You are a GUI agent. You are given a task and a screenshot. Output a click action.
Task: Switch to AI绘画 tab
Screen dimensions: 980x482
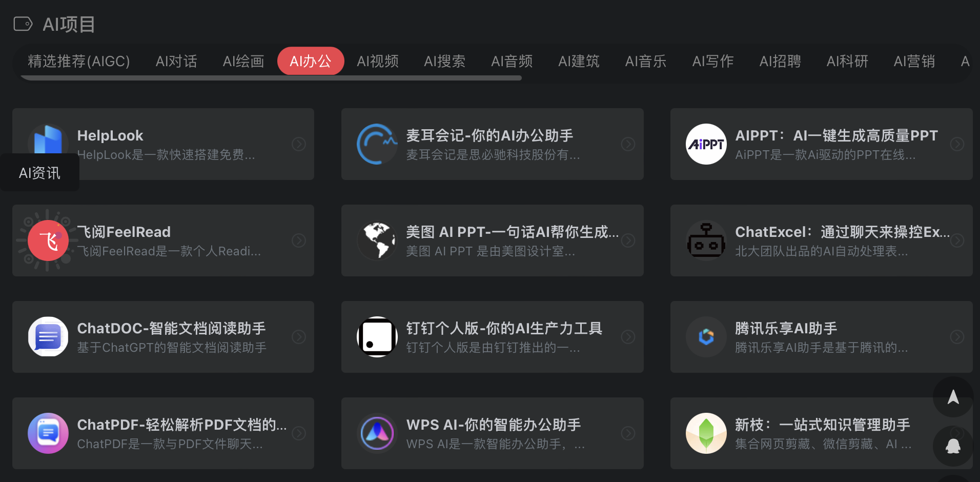click(243, 61)
